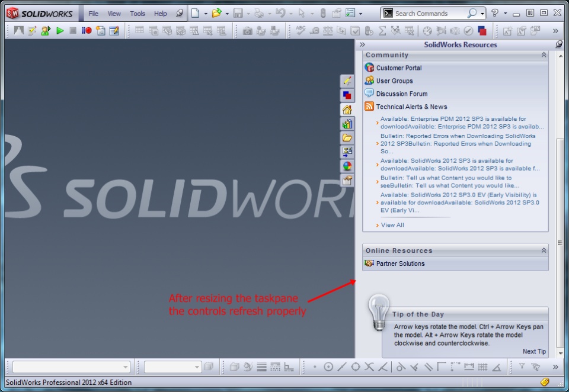Click New Macro icon in macro toolbar

pos(101,31)
